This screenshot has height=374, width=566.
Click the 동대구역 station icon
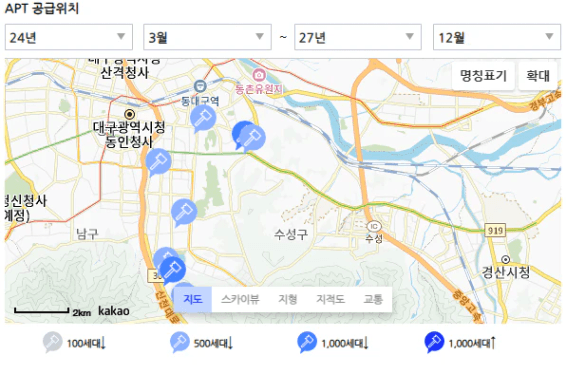200,86
